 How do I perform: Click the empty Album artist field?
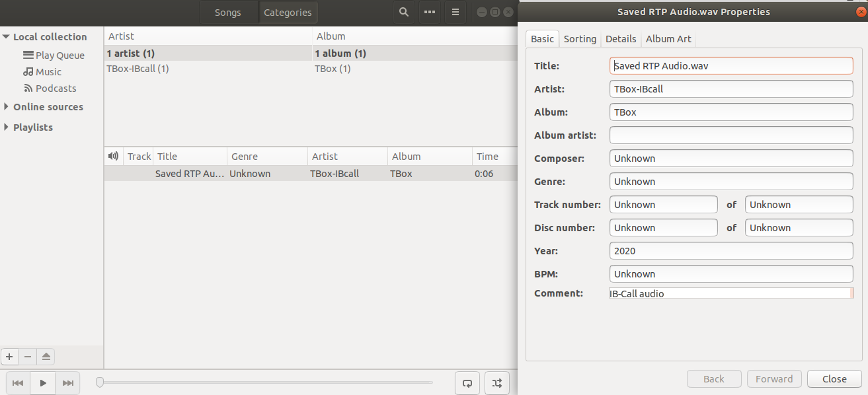(x=731, y=135)
